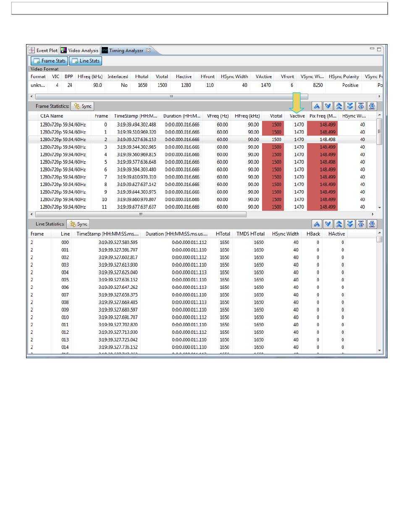Click the single down arrow in Frame Statistics
The height and width of the screenshot is (532, 399).
(328, 106)
